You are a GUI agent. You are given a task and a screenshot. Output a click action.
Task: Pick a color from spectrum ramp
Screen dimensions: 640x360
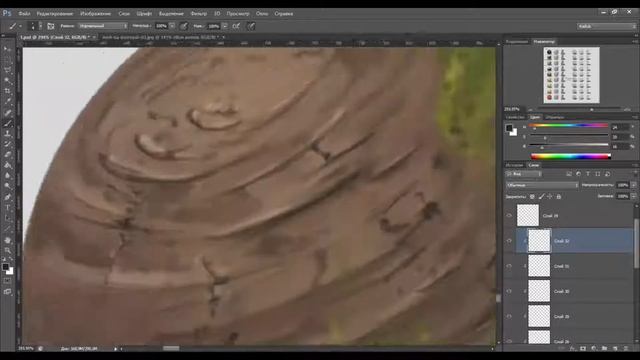point(571,156)
